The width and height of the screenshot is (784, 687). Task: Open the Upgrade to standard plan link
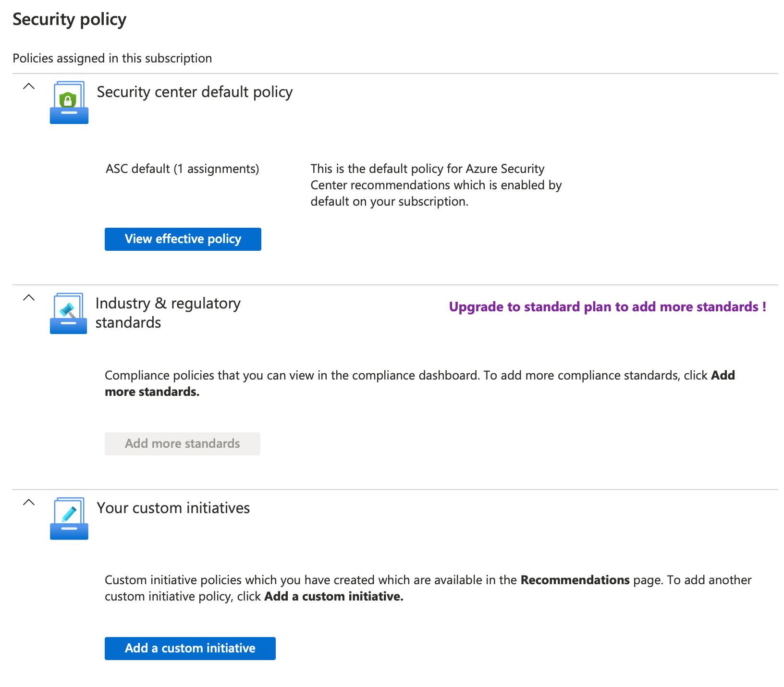607,307
